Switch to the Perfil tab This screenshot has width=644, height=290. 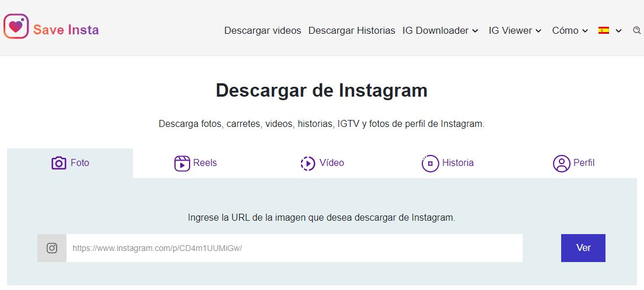pyautogui.click(x=574, y=163)
